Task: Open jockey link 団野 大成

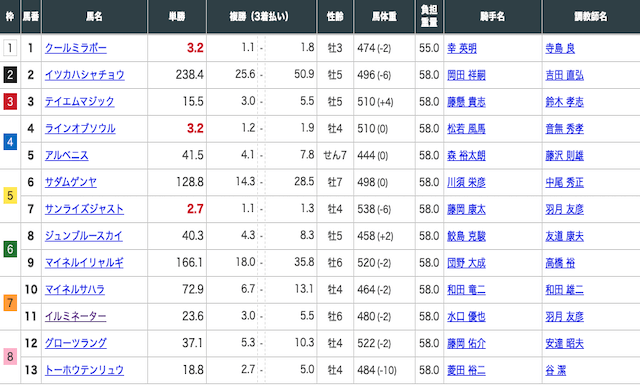Action: (x=466, y=263)
